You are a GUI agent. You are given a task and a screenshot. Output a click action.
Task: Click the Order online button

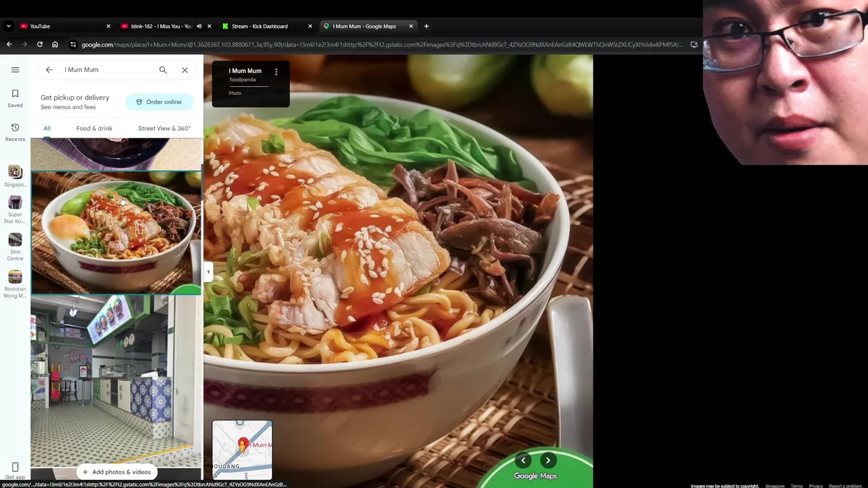(159, 102)
